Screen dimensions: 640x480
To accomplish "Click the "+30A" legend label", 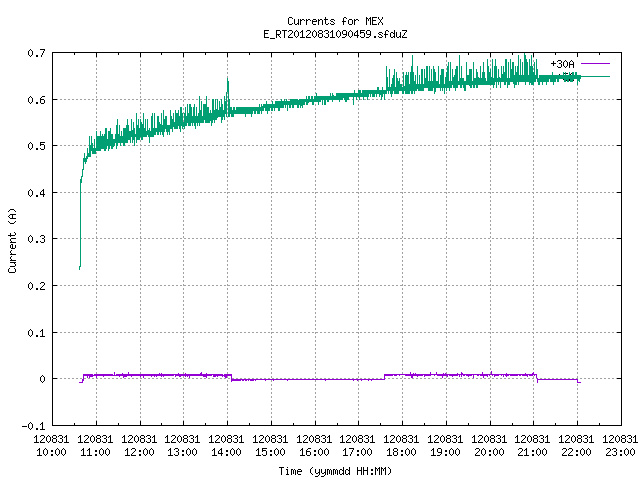I will pos(562,64).
